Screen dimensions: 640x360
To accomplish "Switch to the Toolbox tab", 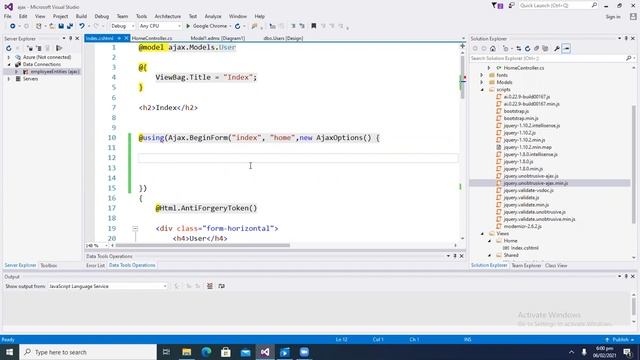I will (49, 265).
